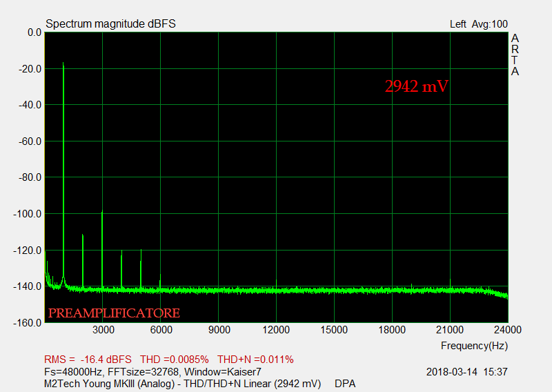Click the '21000' frequency tick label
This screenshot has width=552, height=392.
point(450,330)
